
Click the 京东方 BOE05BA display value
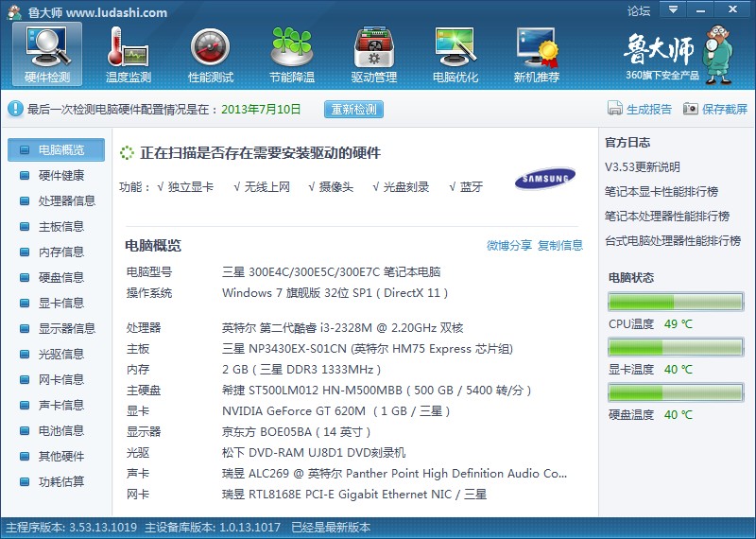tap(296, 432)
